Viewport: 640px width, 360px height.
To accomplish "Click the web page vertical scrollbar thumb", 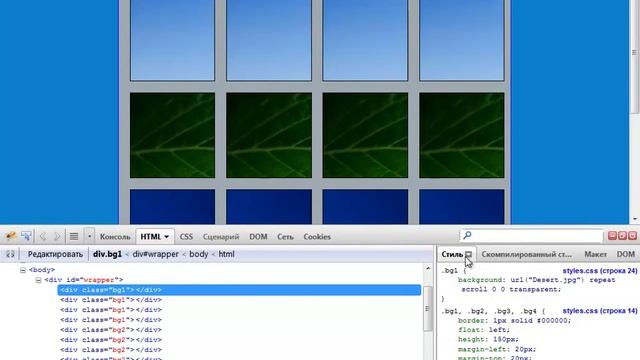I will click(x=634, y=57).
